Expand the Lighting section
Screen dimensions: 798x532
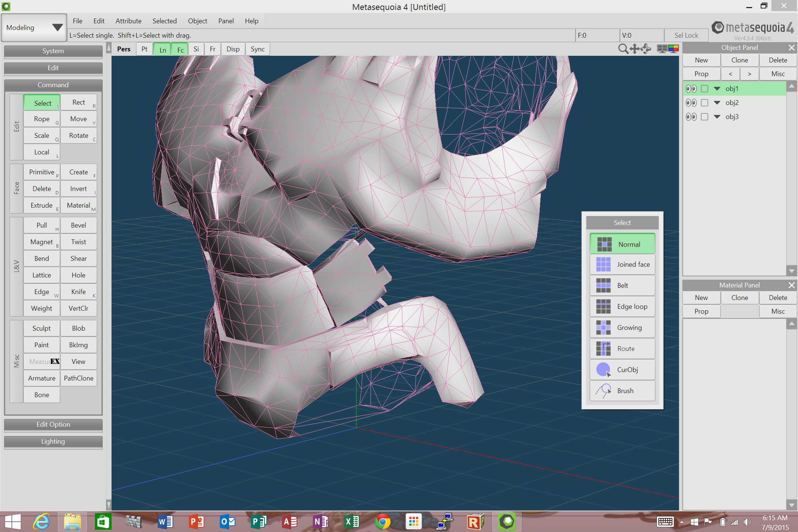coord(53,441)
